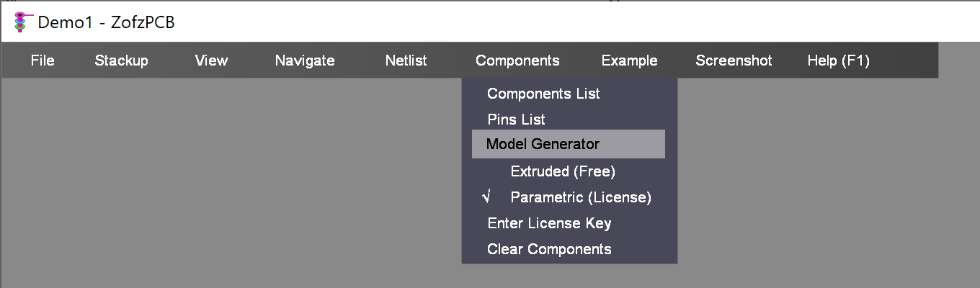Click Clear Components in the menu
This screenshot has width=980, height=288.
549,249
